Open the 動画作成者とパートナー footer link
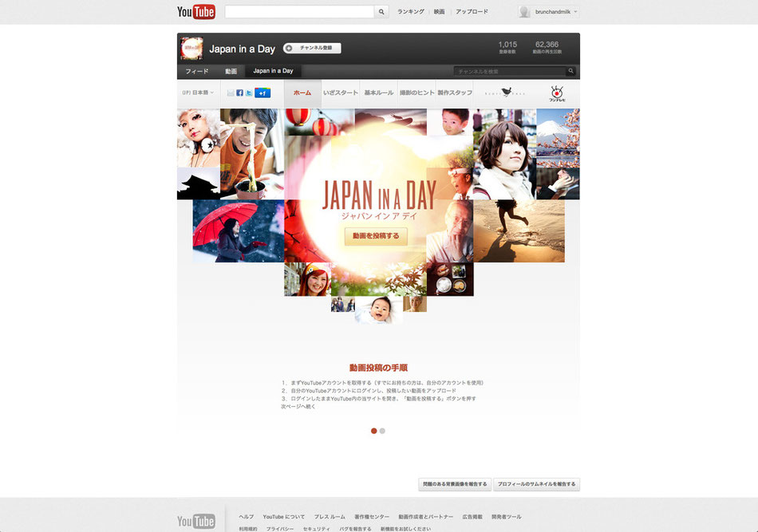Image resolution: width=758 pixels, height=532 pixels. click(x=426, y=517)
